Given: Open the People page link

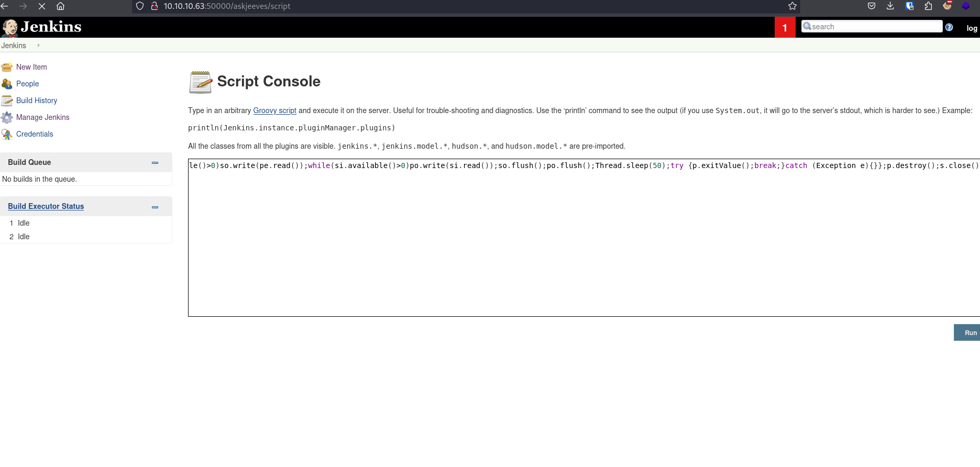Looking at the screenshot, I should click(x=28, y=84).
